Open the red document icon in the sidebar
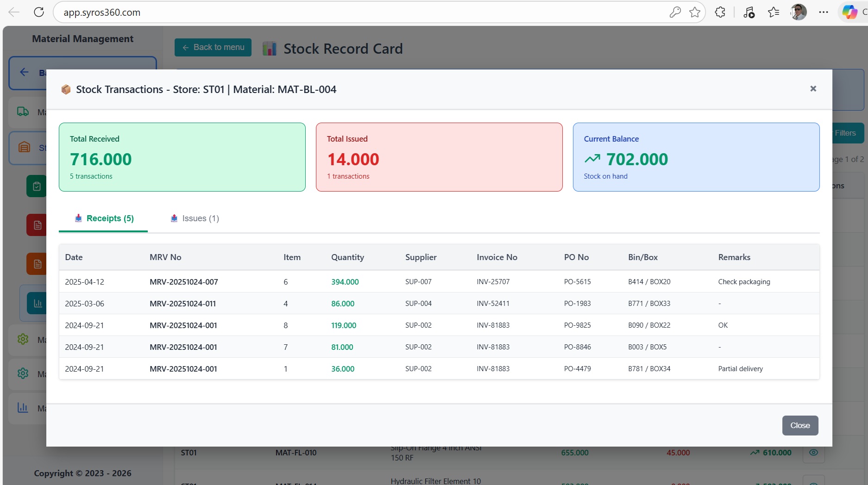The image size is (868, 485). click(x=37, y=224)
